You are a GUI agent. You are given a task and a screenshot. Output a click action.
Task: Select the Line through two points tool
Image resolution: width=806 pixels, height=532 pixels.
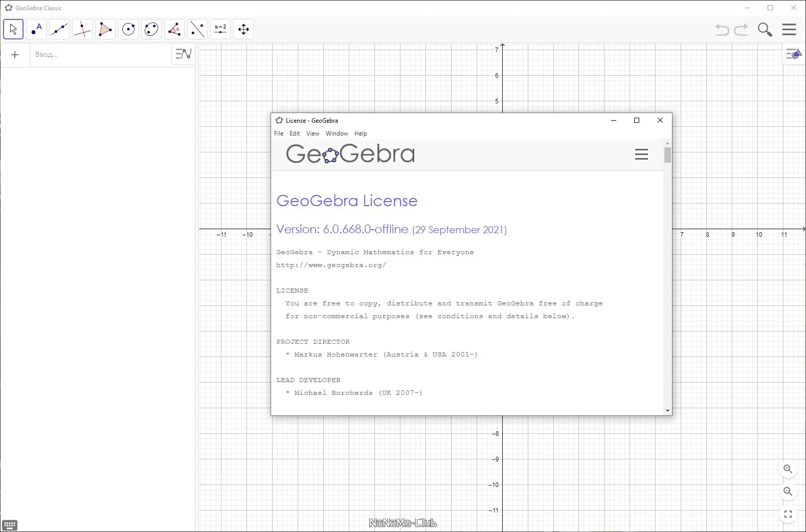[59, 29]
